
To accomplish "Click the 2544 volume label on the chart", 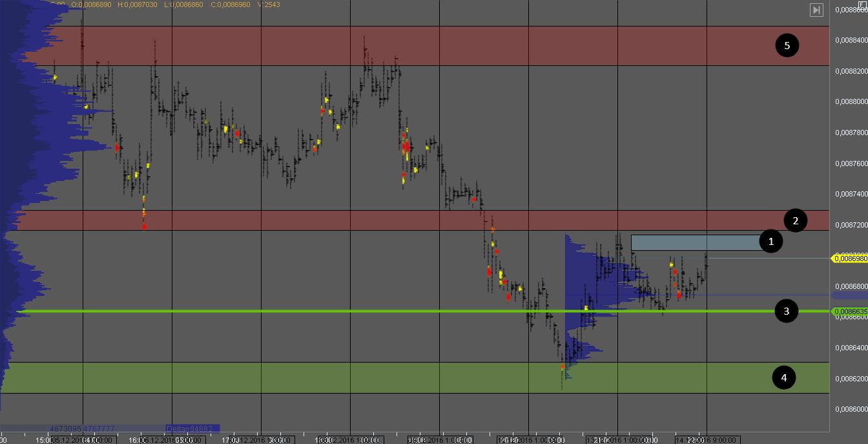I will [642, 291].
